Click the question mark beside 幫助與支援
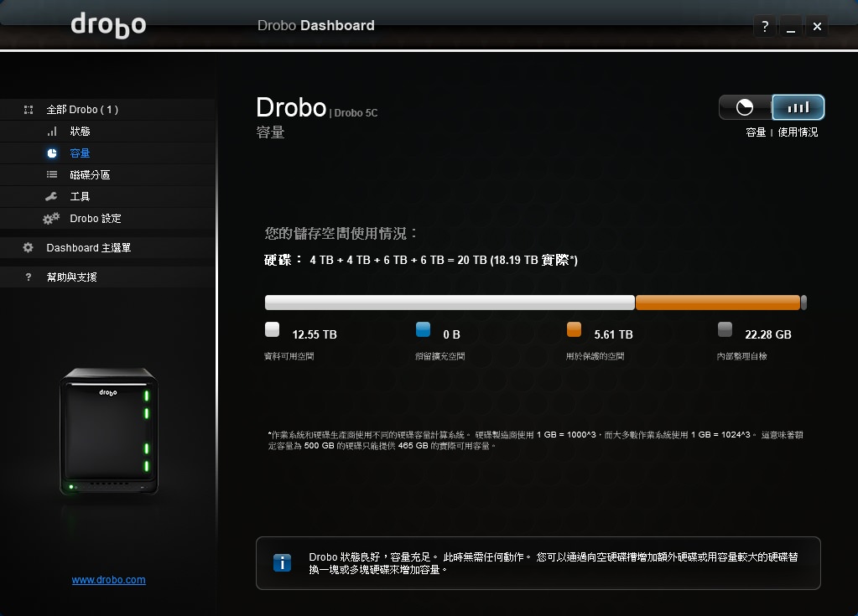The width and height of the screenshot is (858, 616). pos(29,277)
